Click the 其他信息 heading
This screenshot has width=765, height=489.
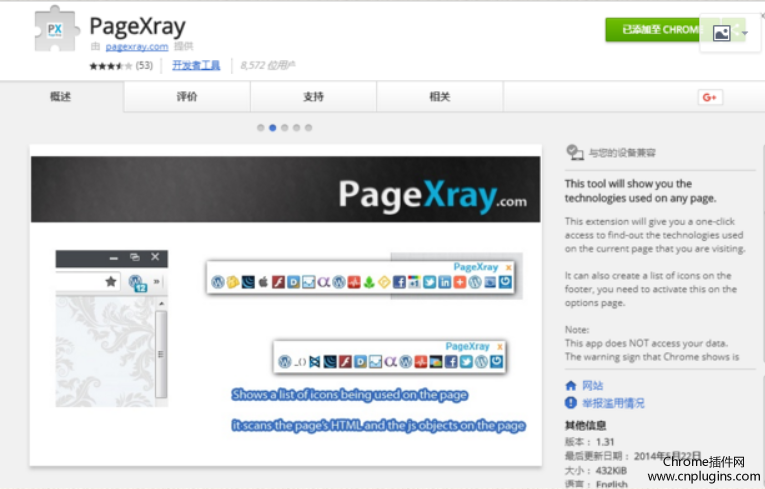tap(585, 426)
